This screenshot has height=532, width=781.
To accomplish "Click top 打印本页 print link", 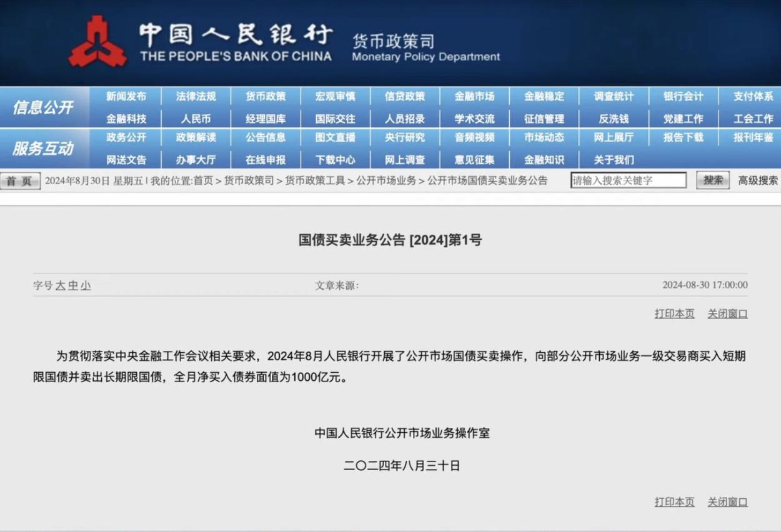I will click(x=674, y=313).
